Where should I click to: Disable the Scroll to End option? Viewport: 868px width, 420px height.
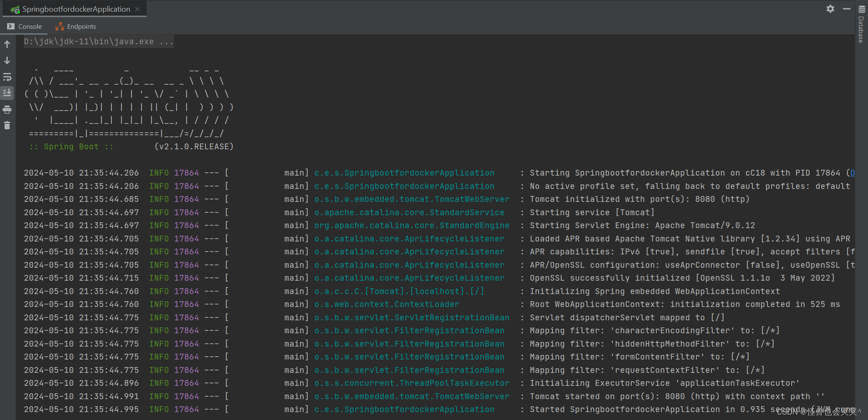tap(7, 93)
